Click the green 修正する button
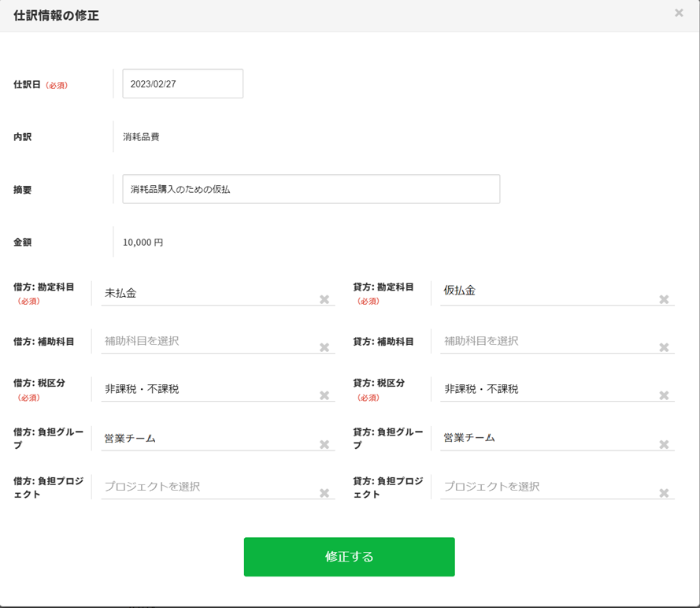The image size is (700, 608). [349, 557]
